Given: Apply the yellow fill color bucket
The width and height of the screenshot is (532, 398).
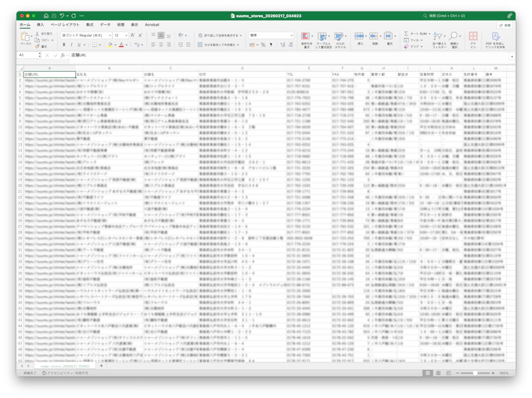Looking at the screenshot, I should click(x=110, y=45).
